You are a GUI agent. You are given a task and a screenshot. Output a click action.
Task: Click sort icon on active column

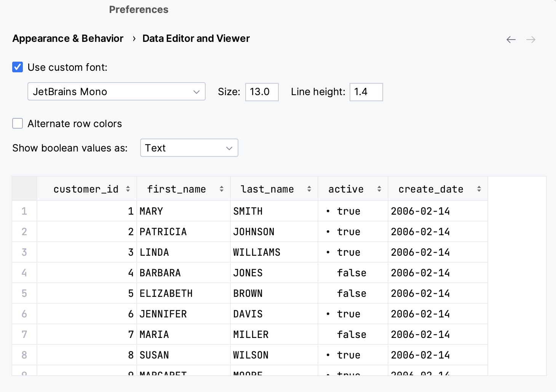click(379, 189)
